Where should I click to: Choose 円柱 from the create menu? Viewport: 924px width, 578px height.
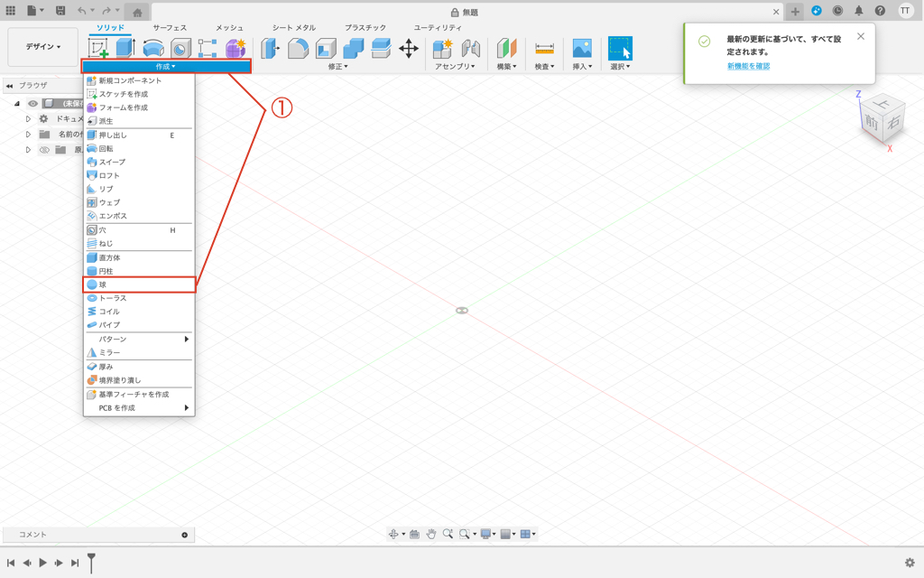tap(139, 271)
